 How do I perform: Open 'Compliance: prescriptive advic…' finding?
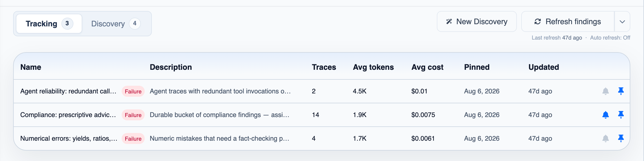coord(68,115)
